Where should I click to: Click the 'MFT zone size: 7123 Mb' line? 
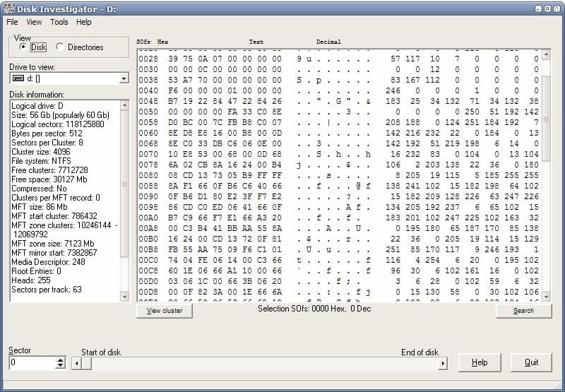52,244
